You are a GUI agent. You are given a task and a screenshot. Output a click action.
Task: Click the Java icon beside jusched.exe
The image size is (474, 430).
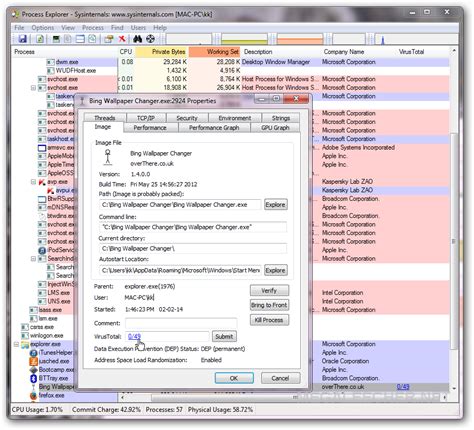(34, 361)
